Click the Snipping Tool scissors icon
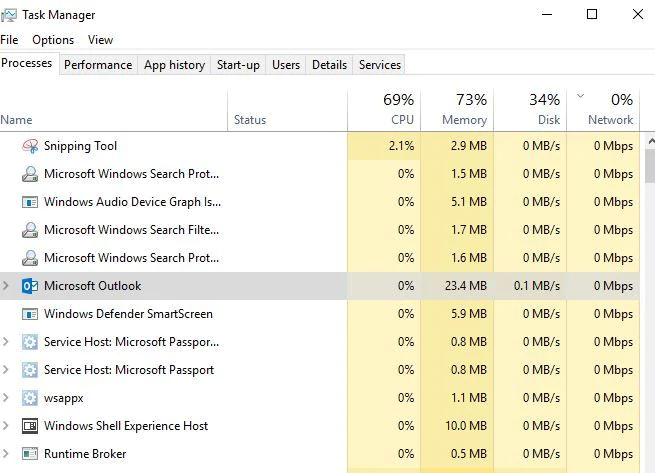655x473 pixels. click(29, 146)
